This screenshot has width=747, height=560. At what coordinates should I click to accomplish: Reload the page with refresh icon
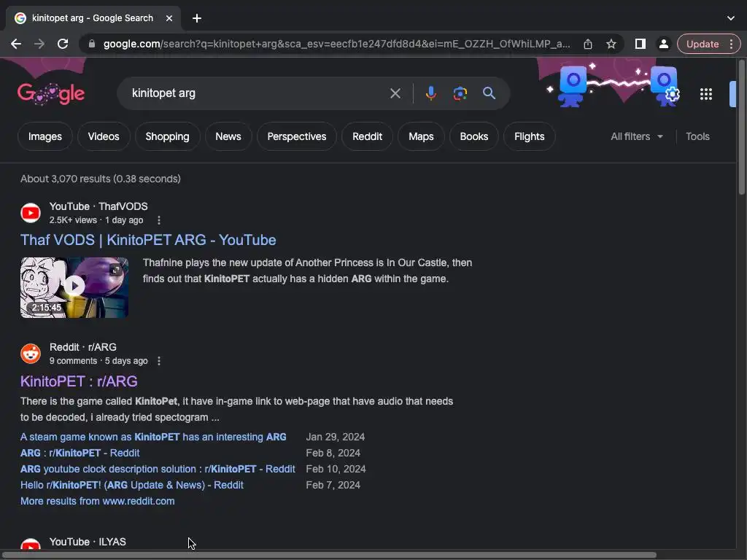tap(63, 44)
